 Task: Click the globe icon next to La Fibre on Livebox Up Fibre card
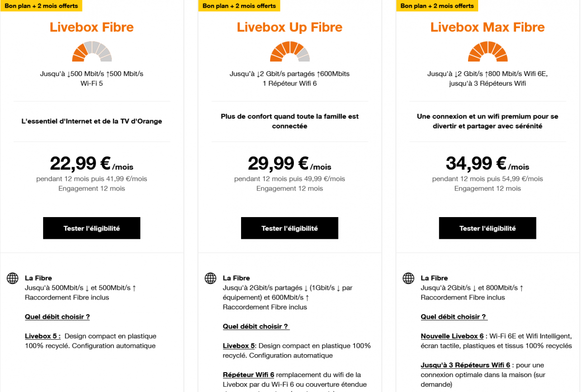210,278
